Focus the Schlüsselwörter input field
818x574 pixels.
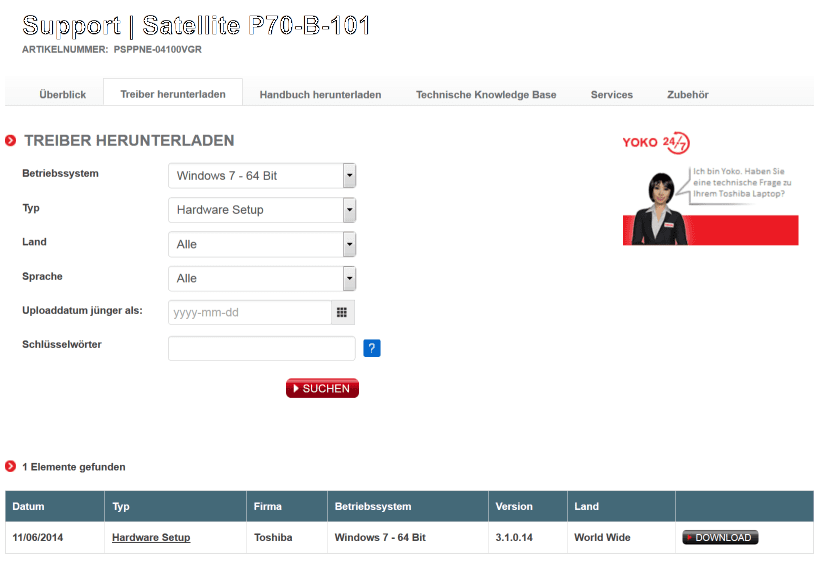click(262, 348)
